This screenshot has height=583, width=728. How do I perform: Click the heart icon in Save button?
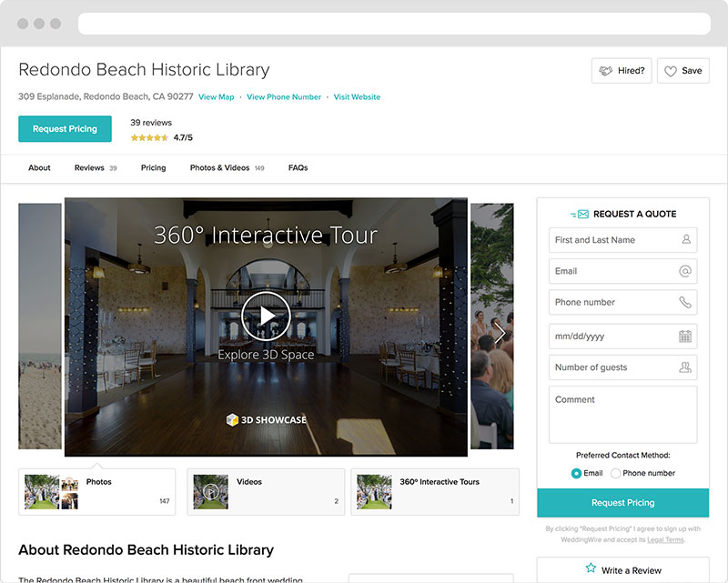pos(670,71)
